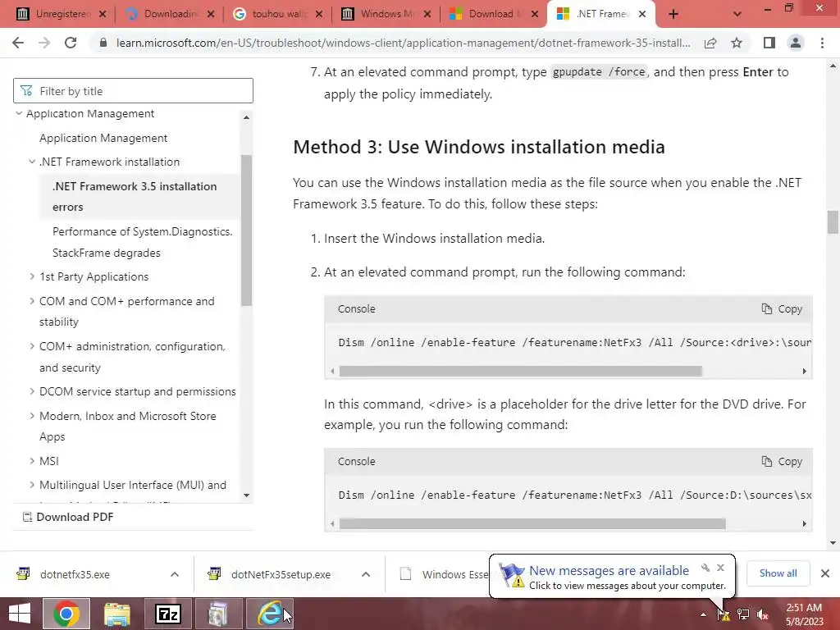The width and height of the screenshot is (840, 630).
Task: Click second code block horizontal scrollbar
Action: 532,523
